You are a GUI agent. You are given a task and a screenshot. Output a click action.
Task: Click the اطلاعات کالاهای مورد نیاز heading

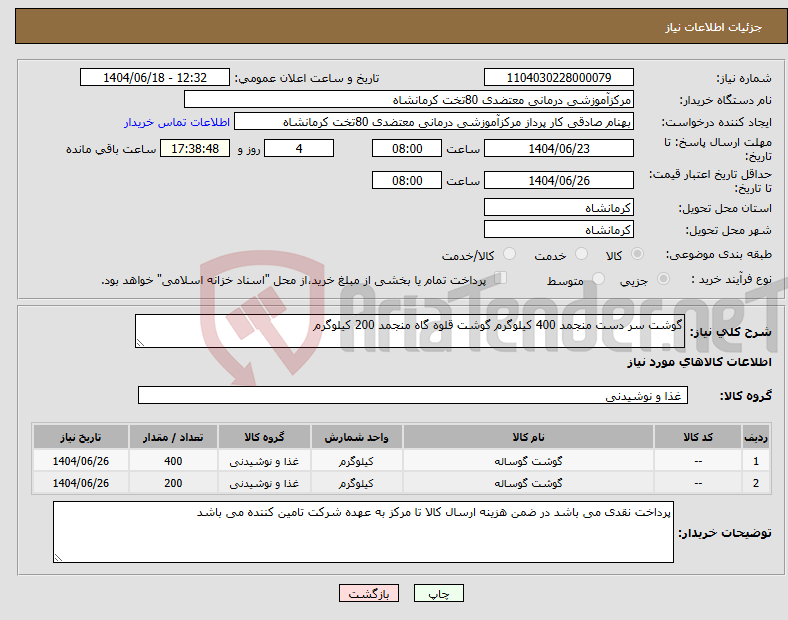click(x=699, y=362)
